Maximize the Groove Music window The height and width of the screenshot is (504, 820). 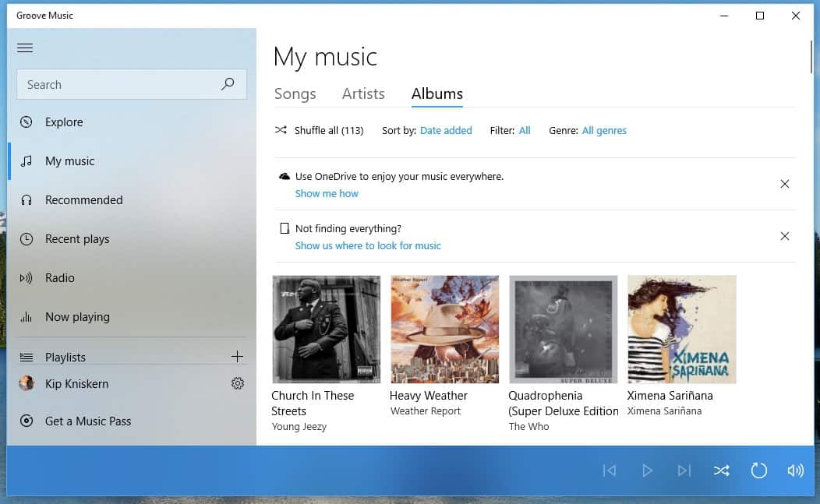click(x=760, y=16)
